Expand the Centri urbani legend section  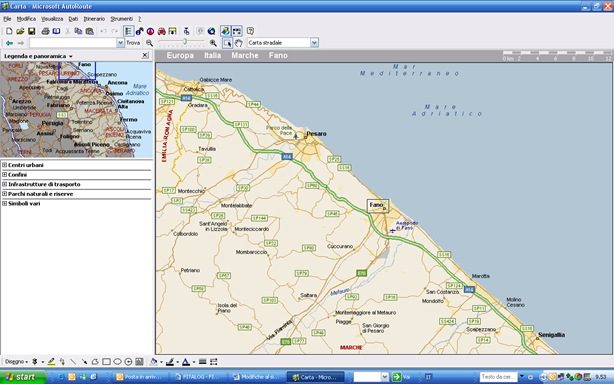pyautogui.click(x=5, y=165)
